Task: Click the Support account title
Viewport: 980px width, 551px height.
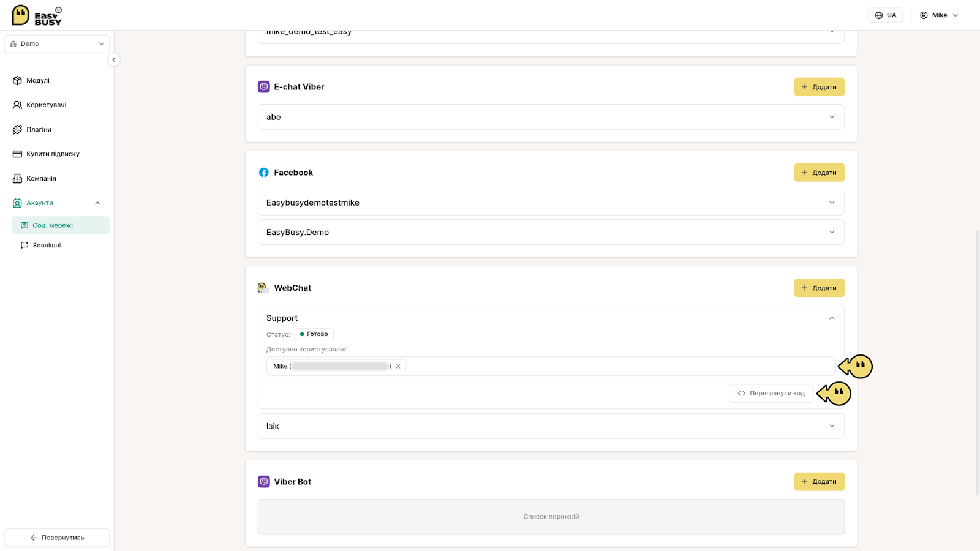Action: (282, 318)
